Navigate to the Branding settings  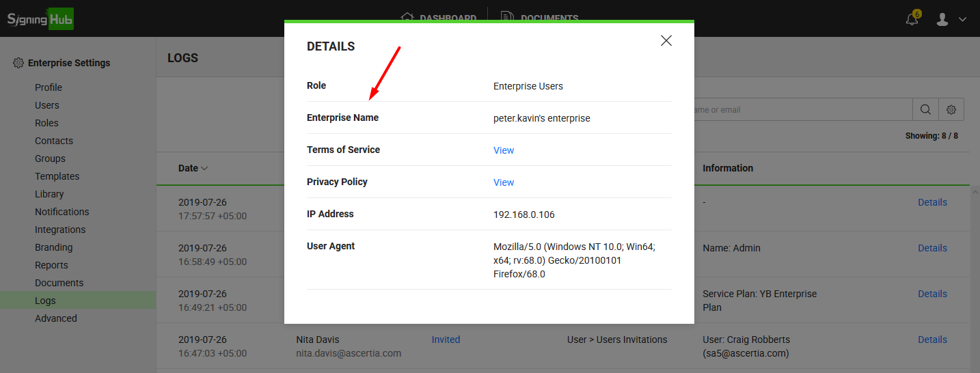click(54, 247)
